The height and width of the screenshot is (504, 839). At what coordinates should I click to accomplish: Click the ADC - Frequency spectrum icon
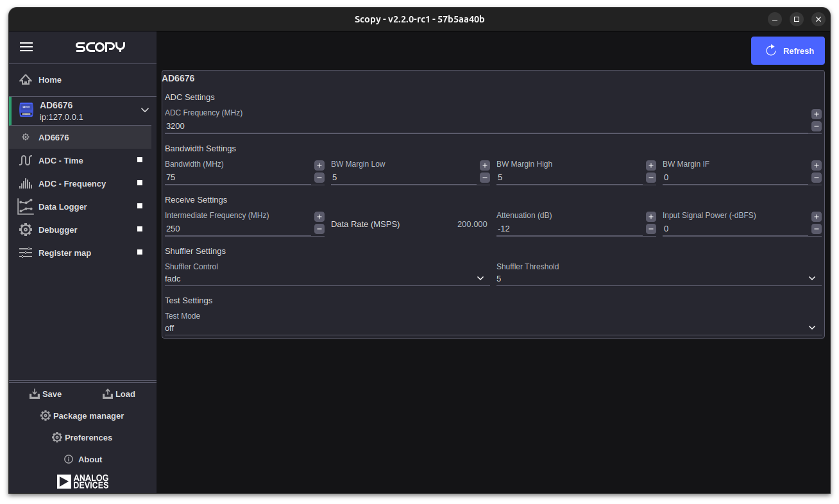[x=26, y=184]
